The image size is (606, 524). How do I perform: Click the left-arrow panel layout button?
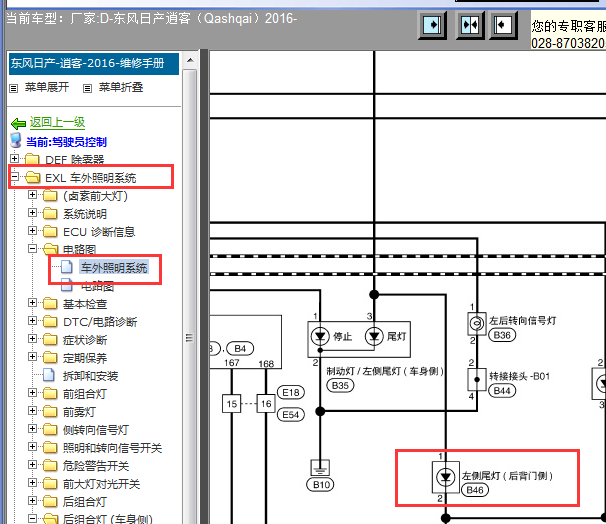(503, 25)
